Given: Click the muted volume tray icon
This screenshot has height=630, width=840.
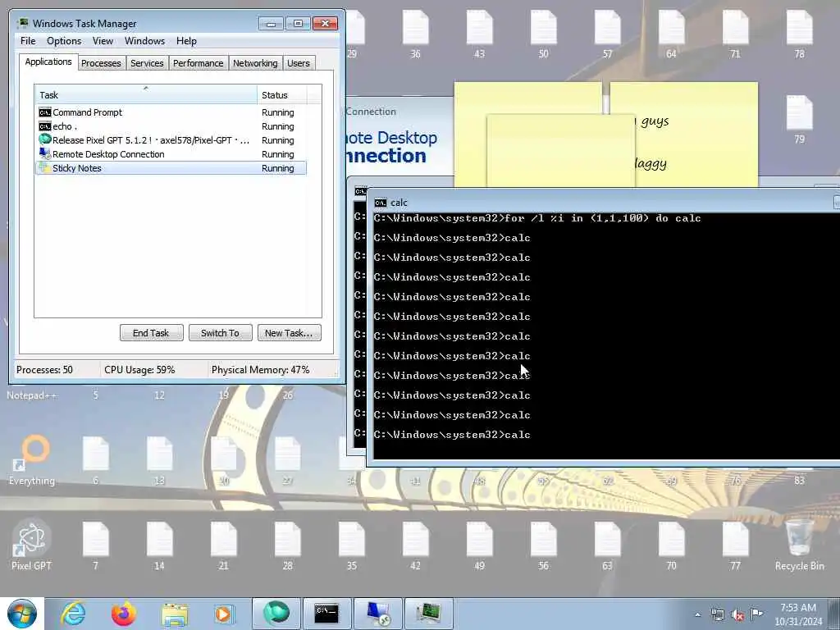Looking at the screenshot, I should (x=737, y=615).
